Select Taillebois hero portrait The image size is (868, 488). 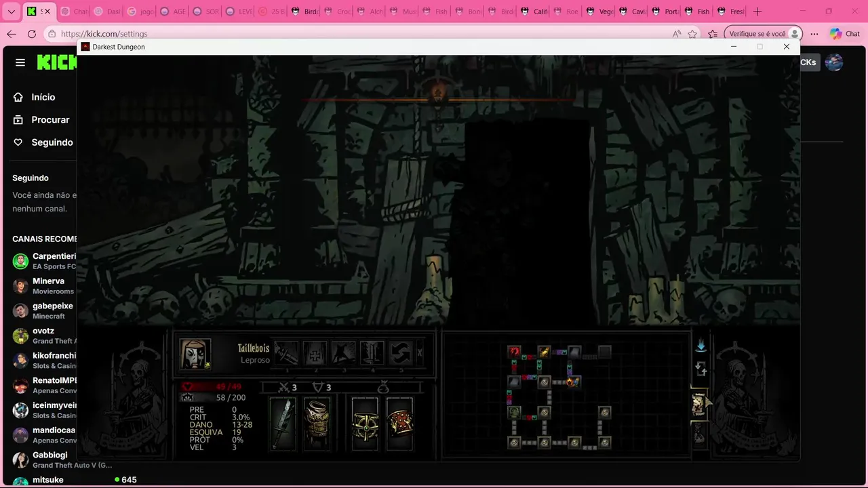click(x=195, y=354)
